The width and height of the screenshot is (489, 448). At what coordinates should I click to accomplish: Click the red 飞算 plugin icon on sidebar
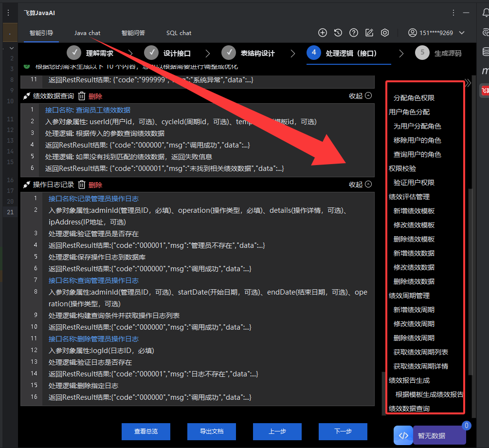pos(485,91)
